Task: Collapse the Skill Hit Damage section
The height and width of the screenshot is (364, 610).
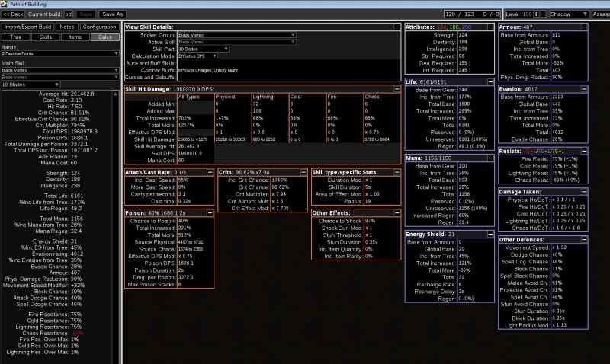Action: coord(396,89)
